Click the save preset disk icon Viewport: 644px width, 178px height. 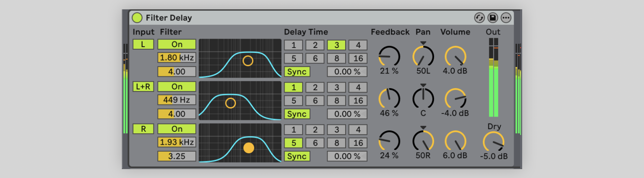click(x=493, y=18)
